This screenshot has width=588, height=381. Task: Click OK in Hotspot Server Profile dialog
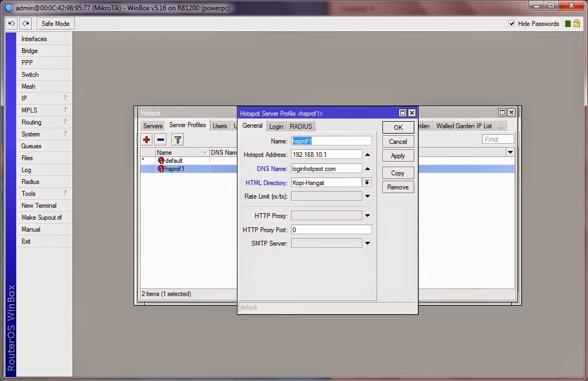(398, 128)
